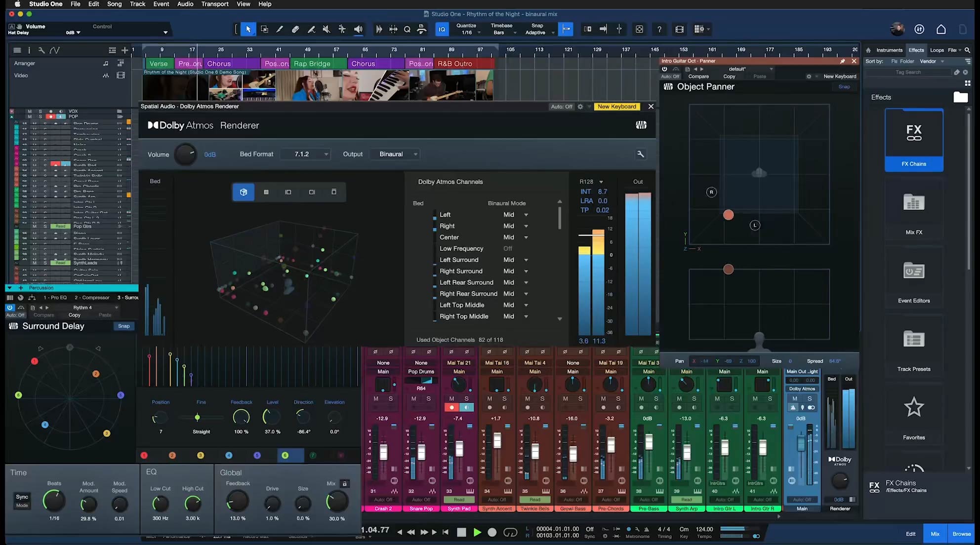Open Dolby Atmos Renderer wrench settings

click(x=640, y=154)
